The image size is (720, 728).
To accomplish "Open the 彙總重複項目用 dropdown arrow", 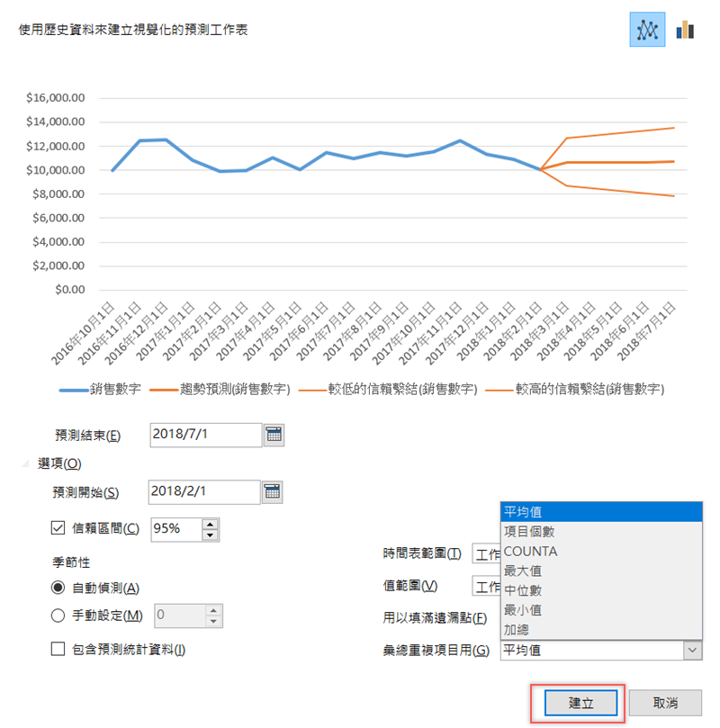I will pos(691,650).
